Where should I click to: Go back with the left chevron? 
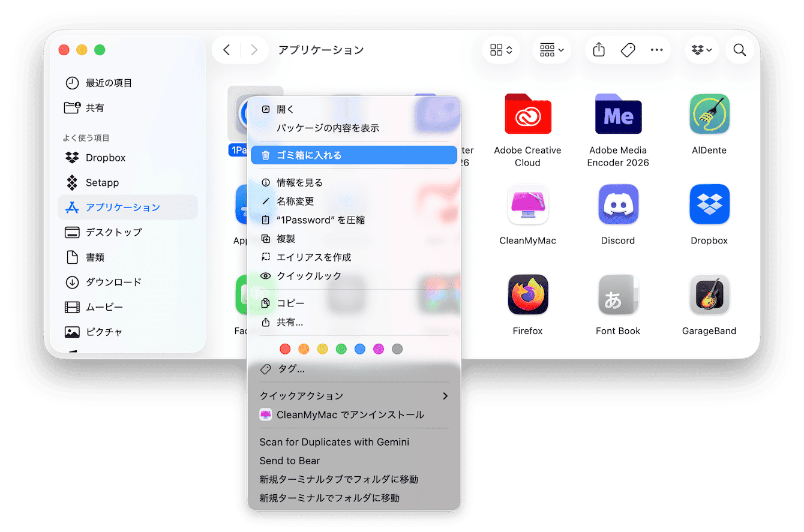[226, 50]
